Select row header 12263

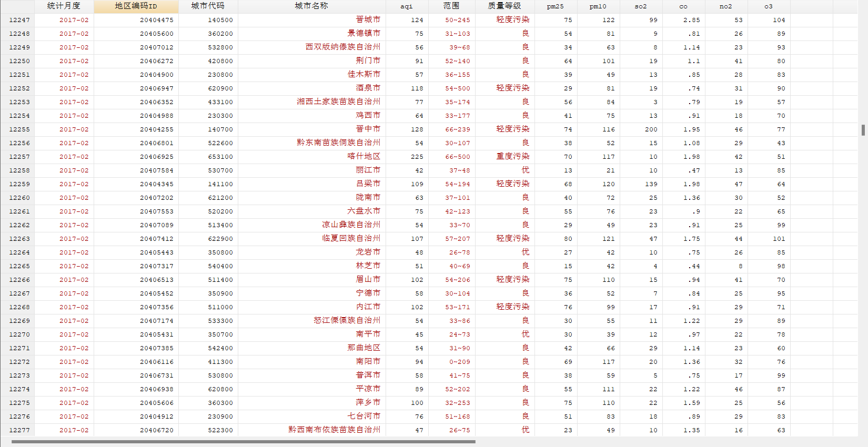17,239
